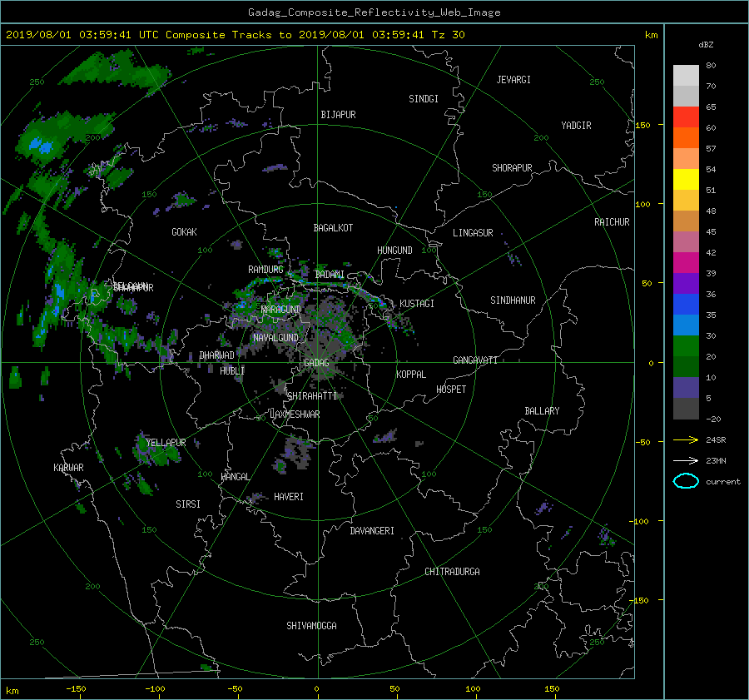Click the LINGASUR city label
This screenshot has width=749, height=700.
point(473,233)
